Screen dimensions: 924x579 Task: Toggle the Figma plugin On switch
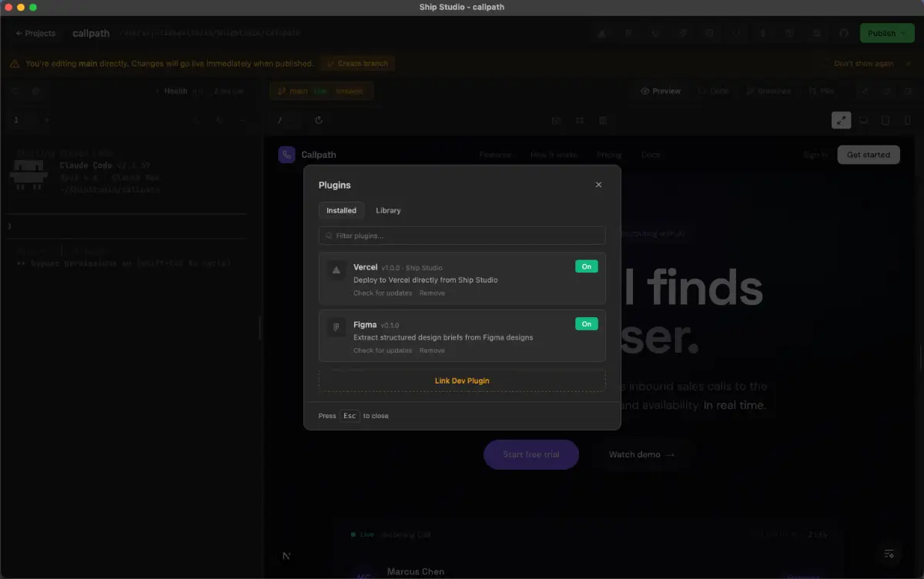pos(586,324)
